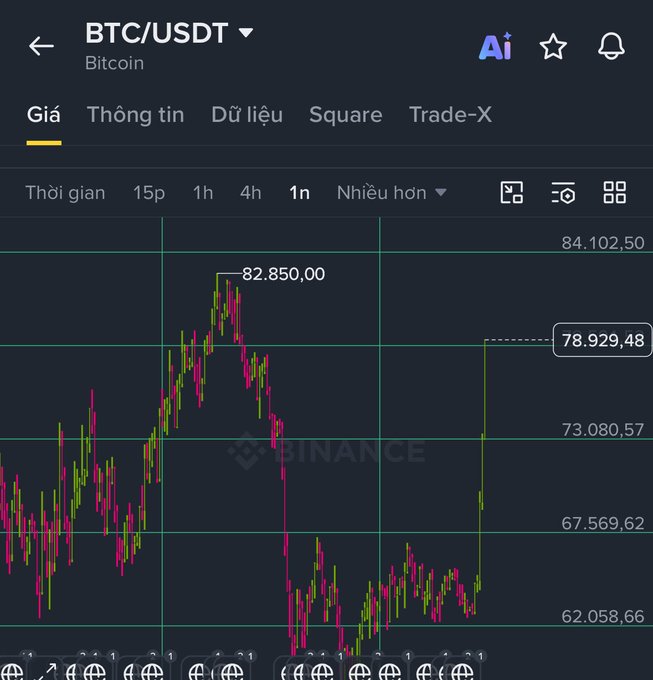The image size is (653, 680).
Task: Click the 62.058,66 axis price label
Action: [603, 616]
